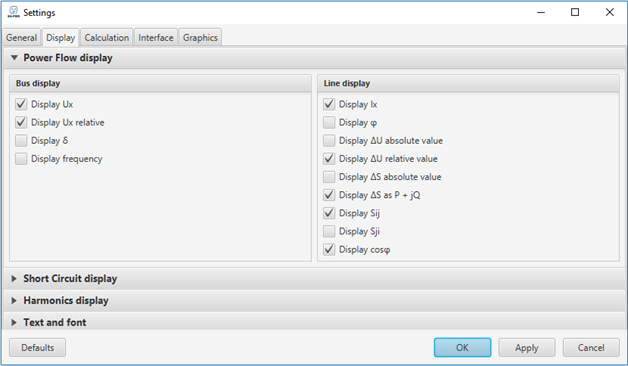The width and height of the screenshot is (628, 366).
Task: Confirm settings with the OK button
Action: point(462,348)
